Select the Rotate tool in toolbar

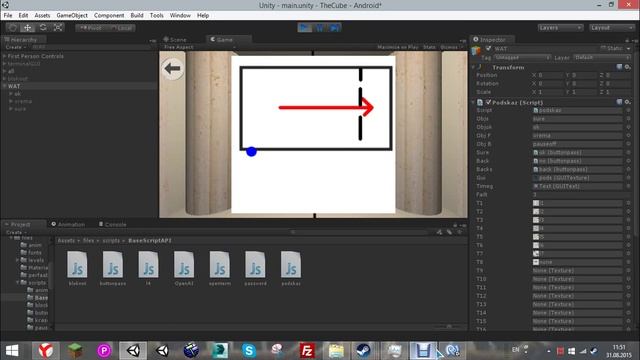(x=43, y=28)
